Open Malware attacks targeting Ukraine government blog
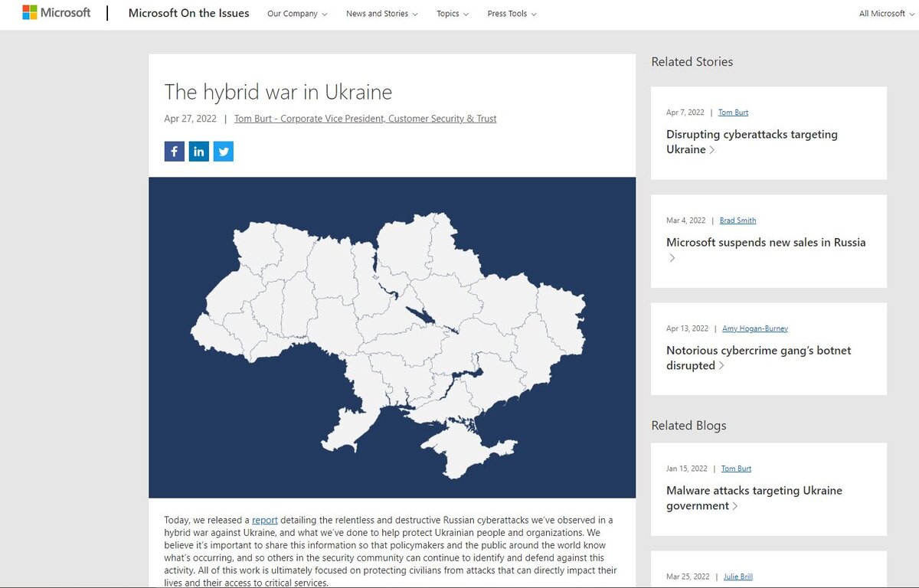The width and height of the screenshot is (919, 588). coord(754,498)
